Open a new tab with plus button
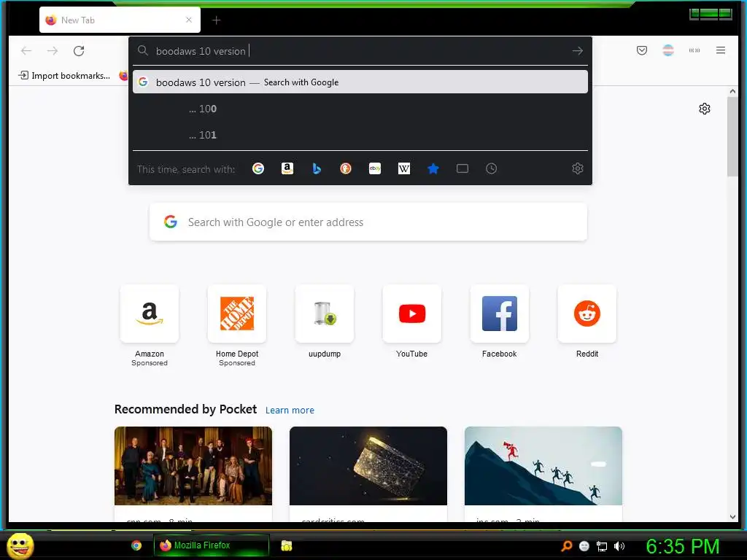 point(216,20)
